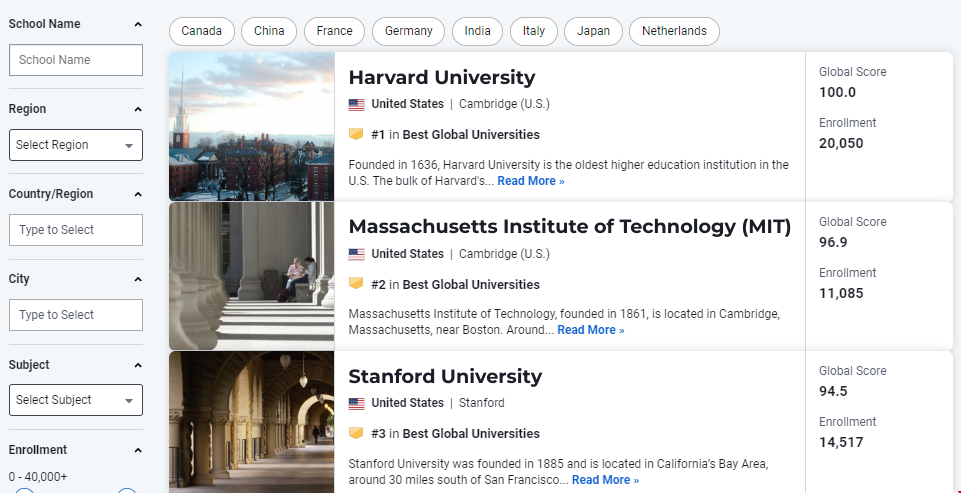Image resolution: width=961 pixels, height=493 pixels.
Task: Click the #3 ranking badge icon
Action: (x=356, y=433)
